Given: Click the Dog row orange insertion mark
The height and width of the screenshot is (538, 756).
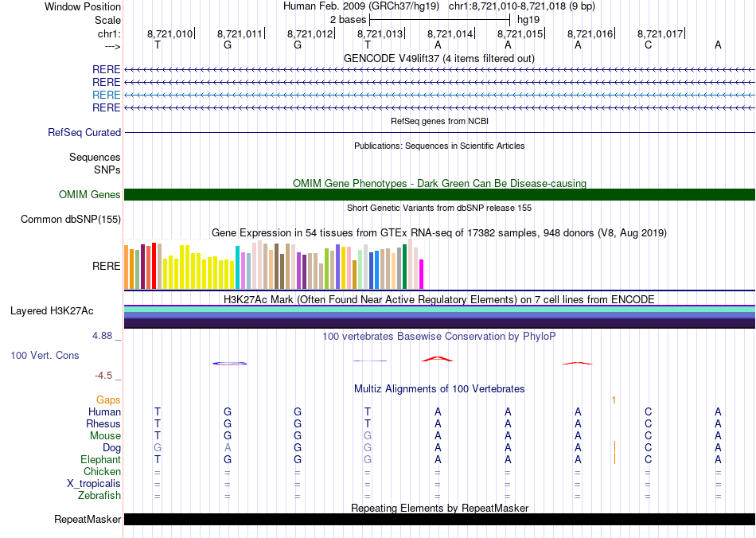Looking at the screenshot, I should [614, 446].
